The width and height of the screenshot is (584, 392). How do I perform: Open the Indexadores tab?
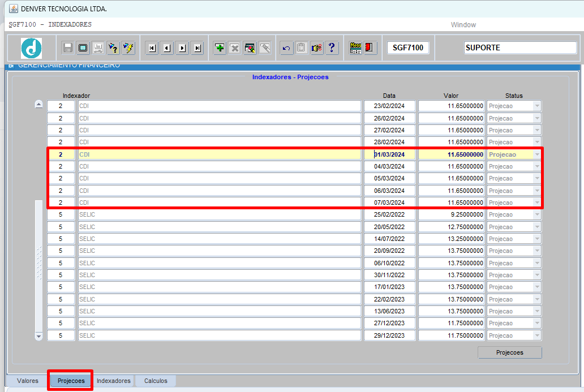(114, 381)
